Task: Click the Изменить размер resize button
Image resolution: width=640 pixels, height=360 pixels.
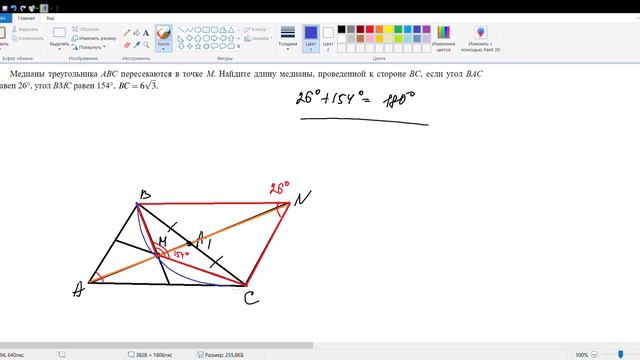Action: click(x=94, y=38)
